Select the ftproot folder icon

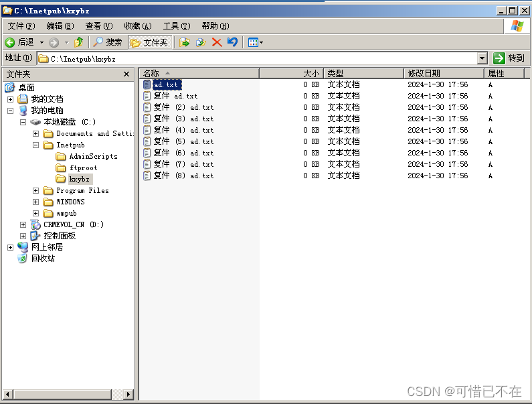(x=61, y=168)
